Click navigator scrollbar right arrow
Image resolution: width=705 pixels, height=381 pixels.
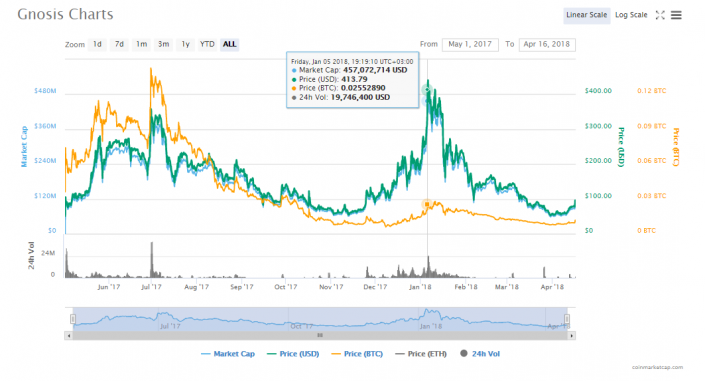[571, 336]
